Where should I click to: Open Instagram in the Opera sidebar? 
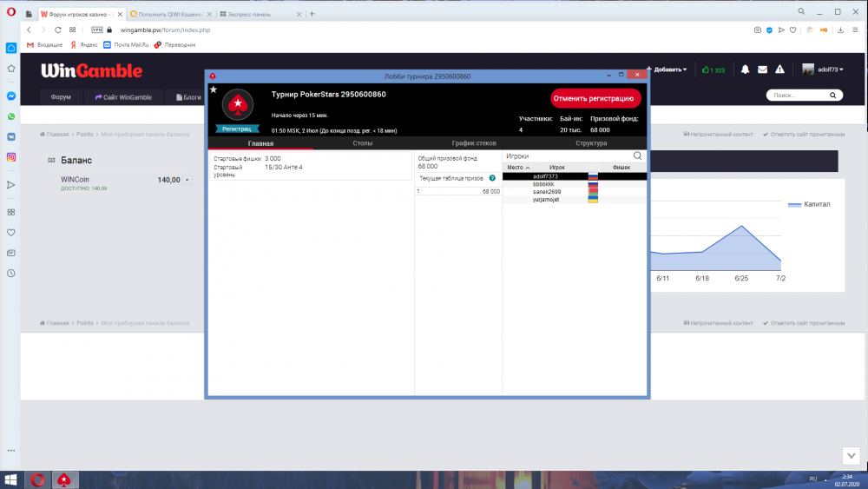pyautogui.click(x=11, y=157)
